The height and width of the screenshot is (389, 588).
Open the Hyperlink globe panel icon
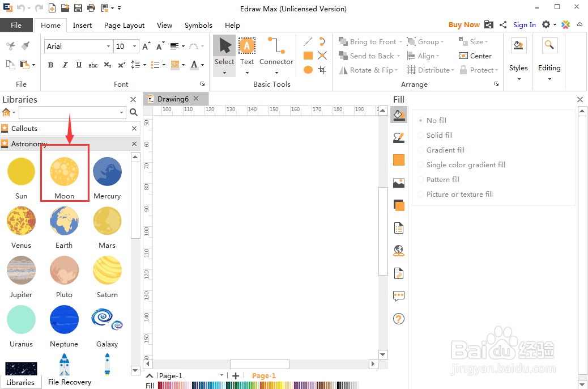pos(399,251)
